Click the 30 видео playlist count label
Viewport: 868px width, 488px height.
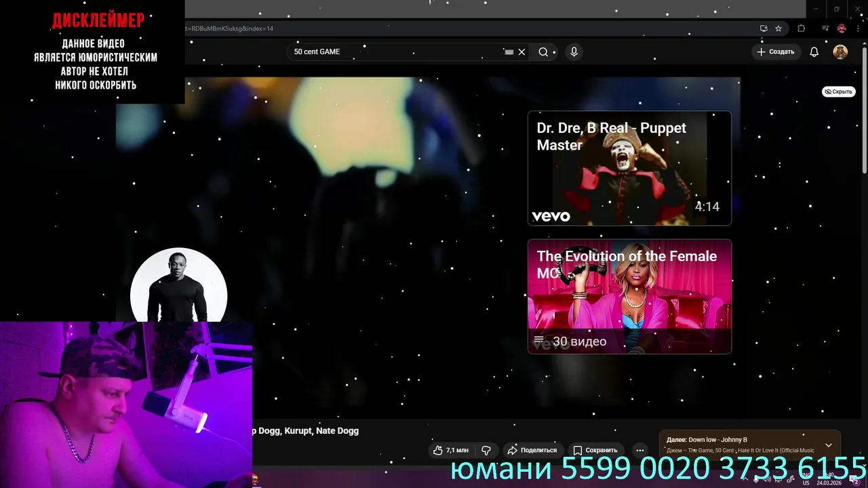[579, 342]
